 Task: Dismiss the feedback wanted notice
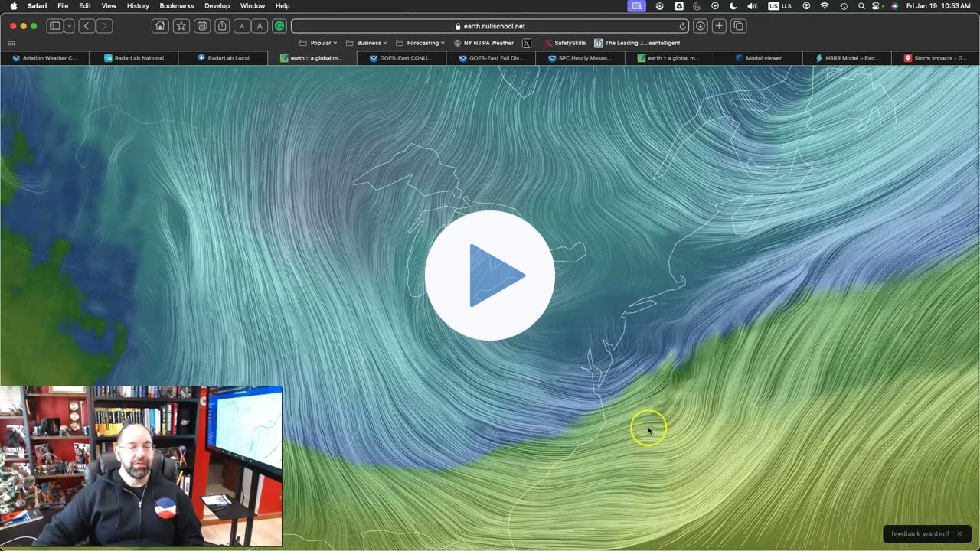(959, 534)
